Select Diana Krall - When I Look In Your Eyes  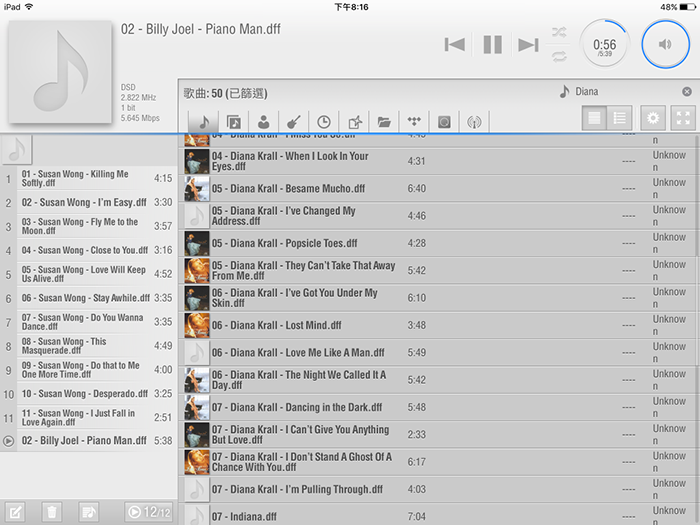coord(438,161)
